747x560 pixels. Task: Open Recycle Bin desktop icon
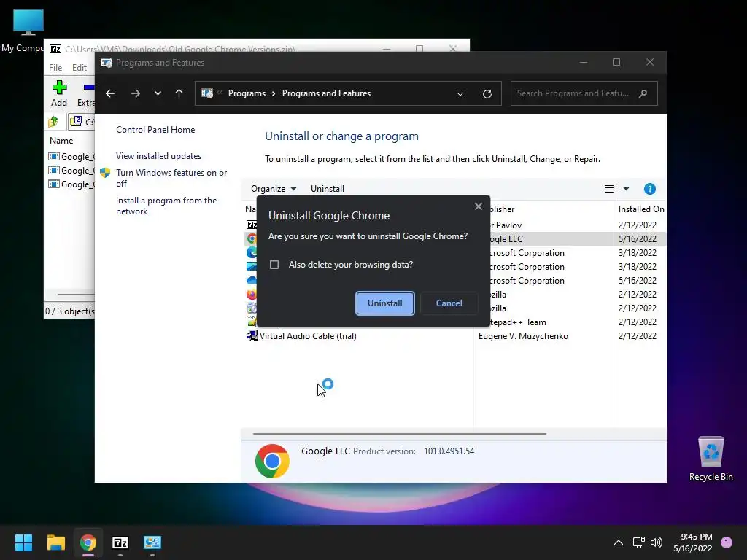(711, 459)
